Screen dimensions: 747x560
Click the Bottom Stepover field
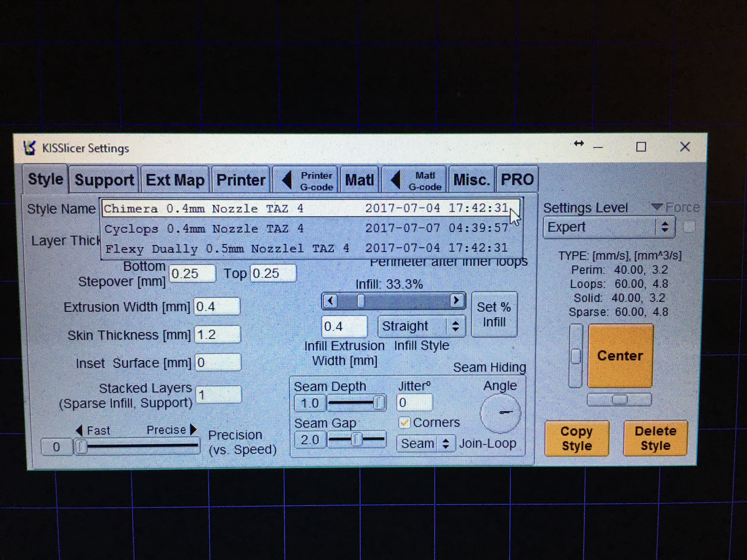pyautogui.click(x=192, y=273)
